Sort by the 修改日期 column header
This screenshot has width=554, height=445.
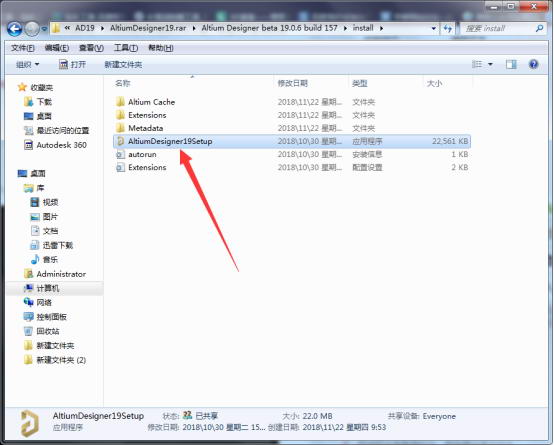click(x=293, y=83)
